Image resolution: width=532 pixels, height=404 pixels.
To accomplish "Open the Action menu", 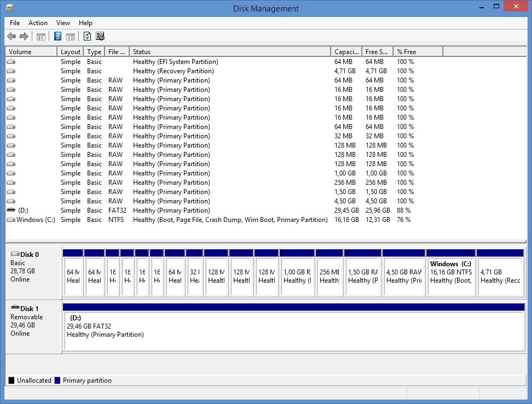I will coord(38,23).
